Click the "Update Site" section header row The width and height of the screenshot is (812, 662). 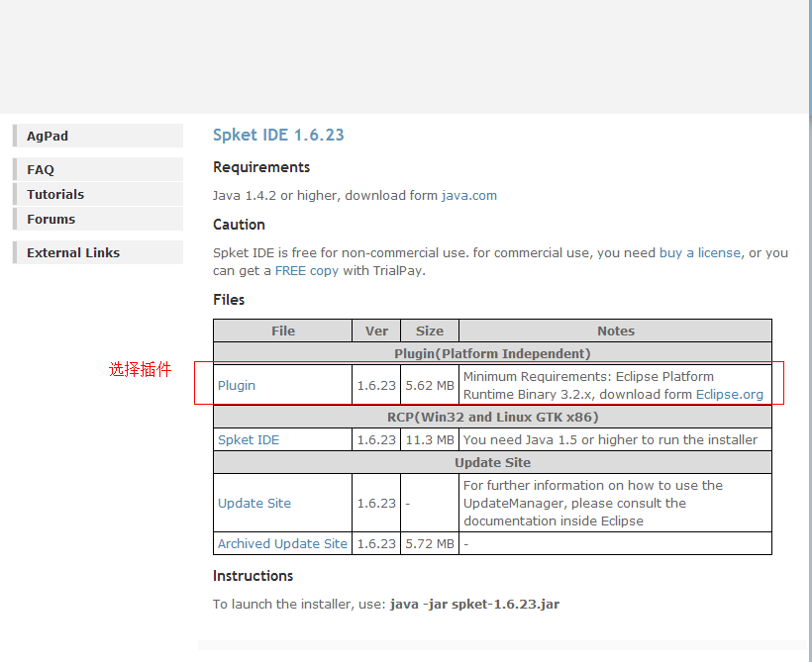[x=492, y=463]
